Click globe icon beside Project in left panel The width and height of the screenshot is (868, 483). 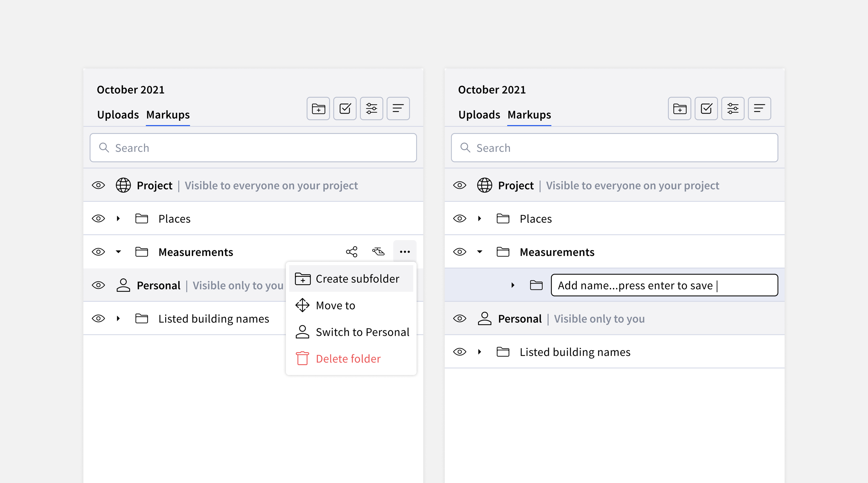point(123,185)
